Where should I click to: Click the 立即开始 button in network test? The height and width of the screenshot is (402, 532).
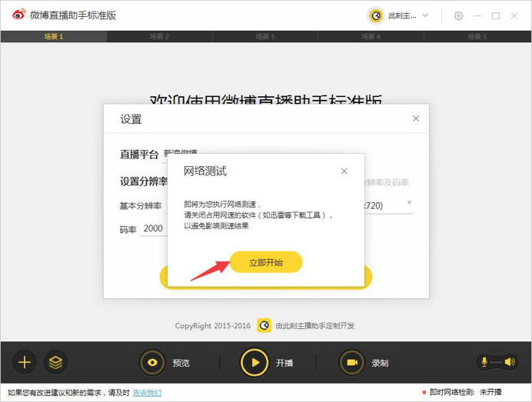pyautogui.click(x=266, y=262)
